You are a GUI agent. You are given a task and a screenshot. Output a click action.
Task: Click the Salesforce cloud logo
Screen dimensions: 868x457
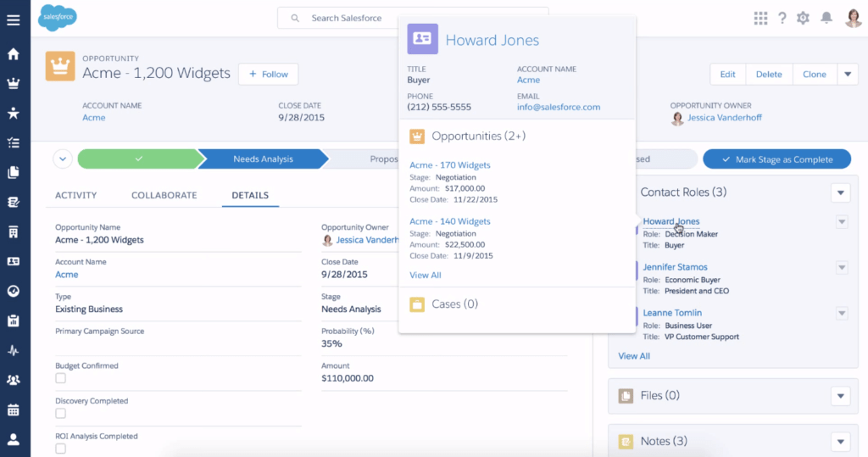click(58, 18)
